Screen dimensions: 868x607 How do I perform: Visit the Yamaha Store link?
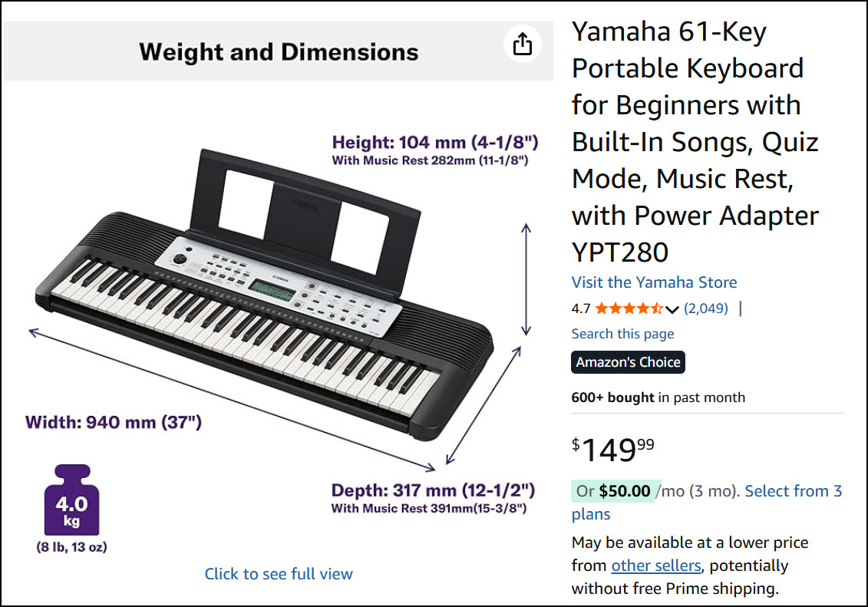tap(654, 282)
